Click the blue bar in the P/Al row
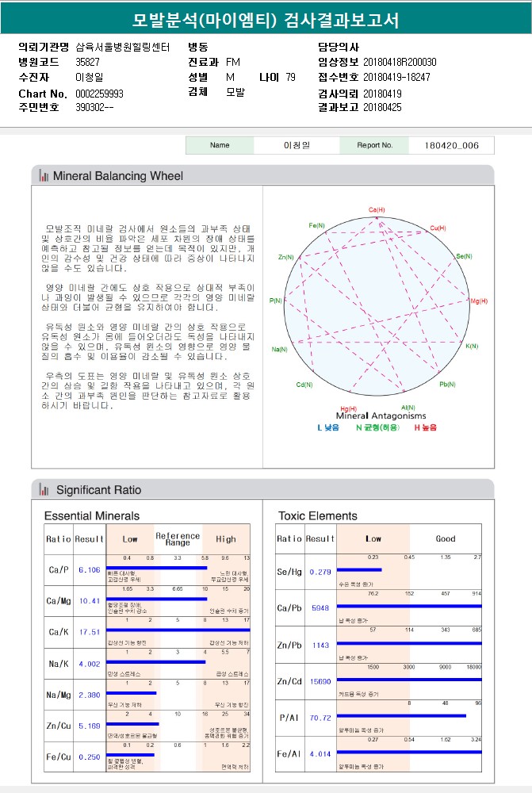 tap(401, 715)
